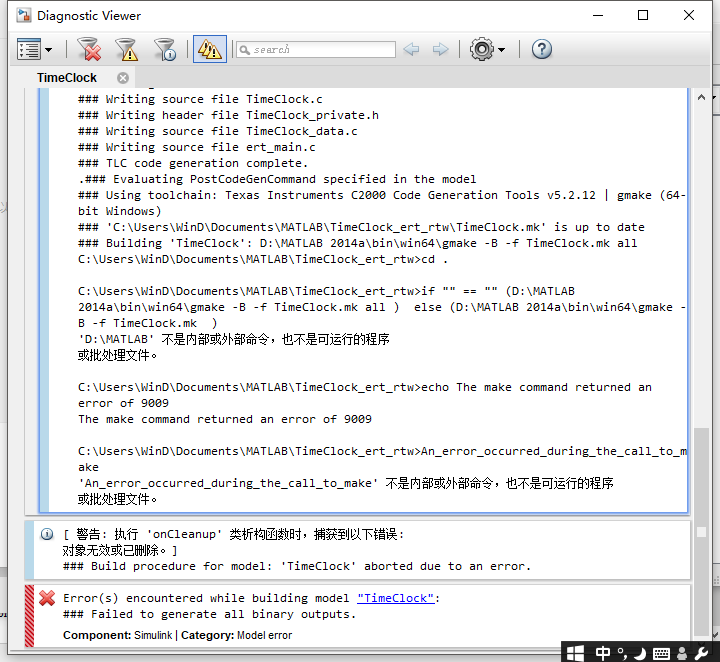Click the Build procedure aborted message
This screenshot has height=662, width=720.
[x=297, y=566]
